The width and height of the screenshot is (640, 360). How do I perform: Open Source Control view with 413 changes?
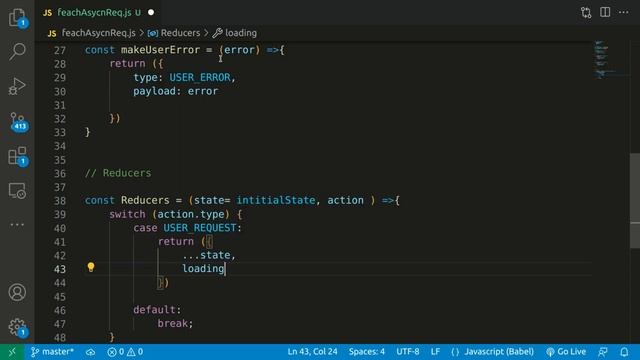18,121
